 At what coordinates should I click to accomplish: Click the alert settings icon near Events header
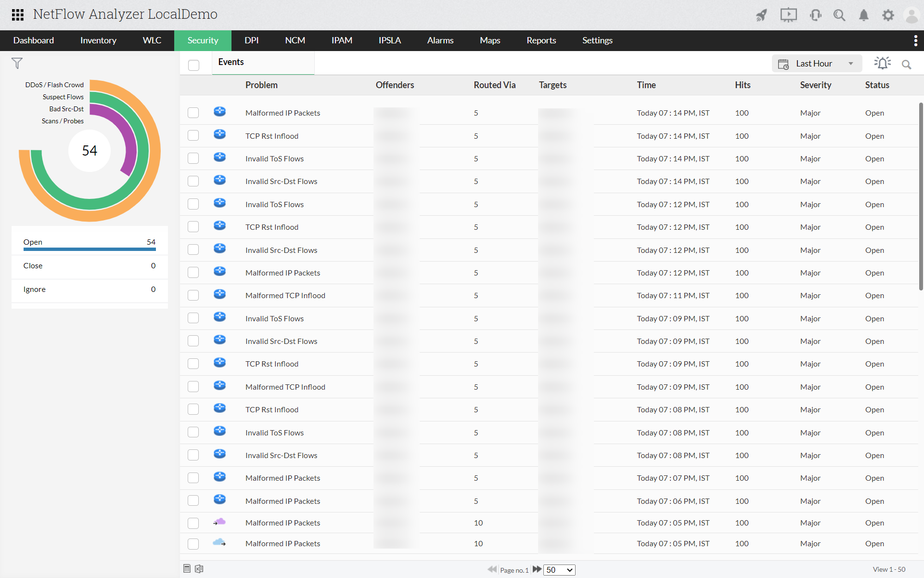(882, 63)
